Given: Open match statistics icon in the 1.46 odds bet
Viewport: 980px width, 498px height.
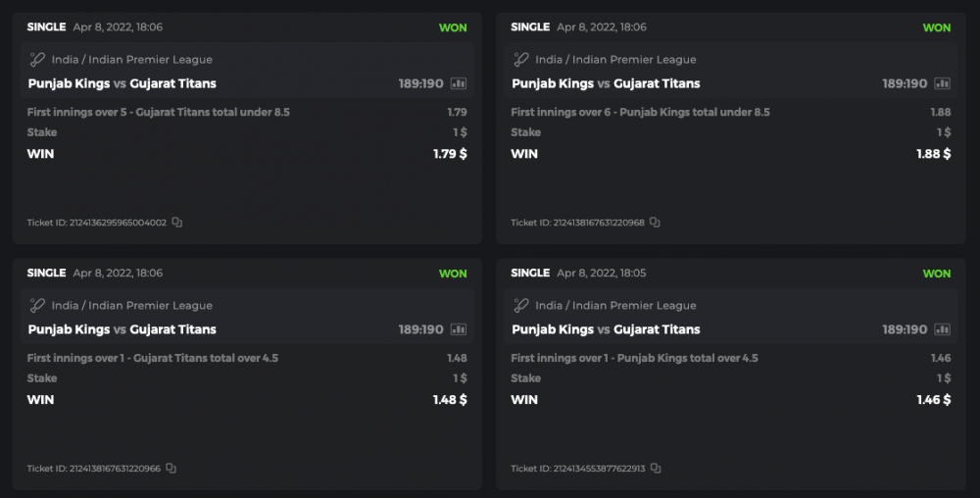Looking at the screenshot, I should click(943, 329).
